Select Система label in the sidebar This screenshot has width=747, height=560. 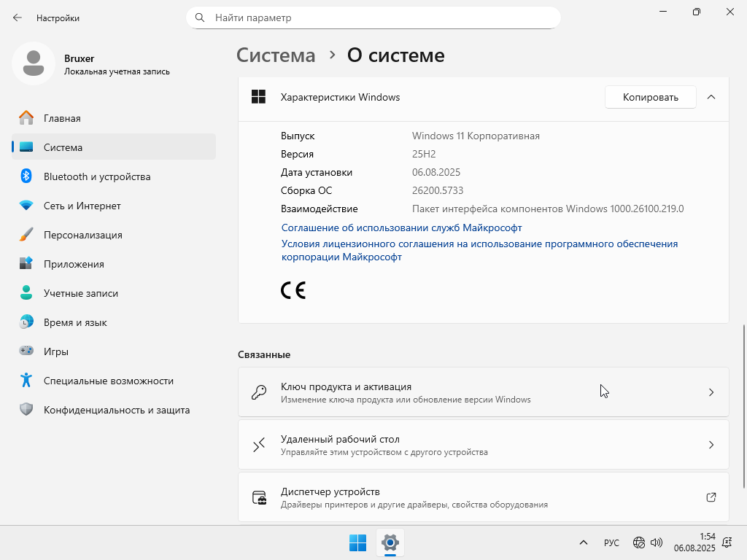[x=63, y=147]
